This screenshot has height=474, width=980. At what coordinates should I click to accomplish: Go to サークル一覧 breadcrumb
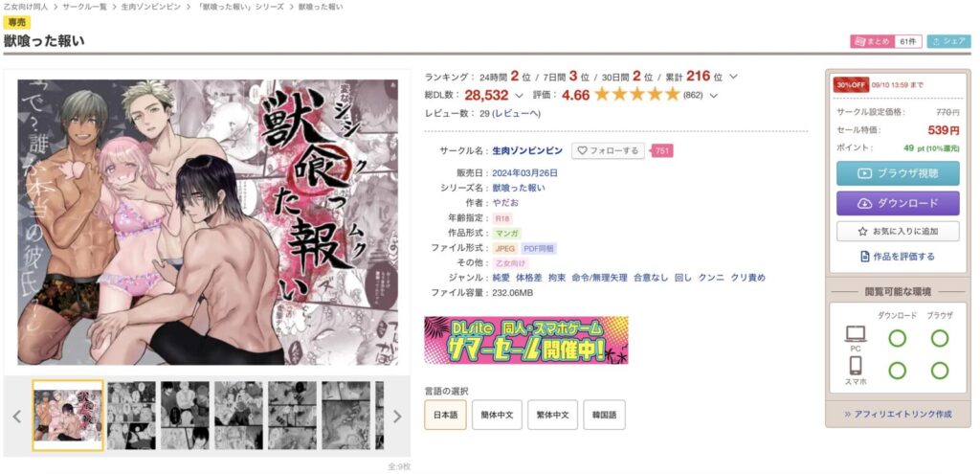coord(84,7)
